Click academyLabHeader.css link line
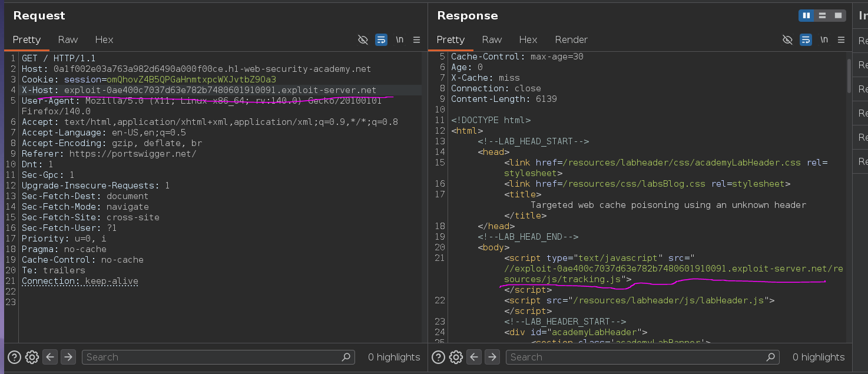The width and height of the screenshot is (868, 374). click(x=665, y=168)
